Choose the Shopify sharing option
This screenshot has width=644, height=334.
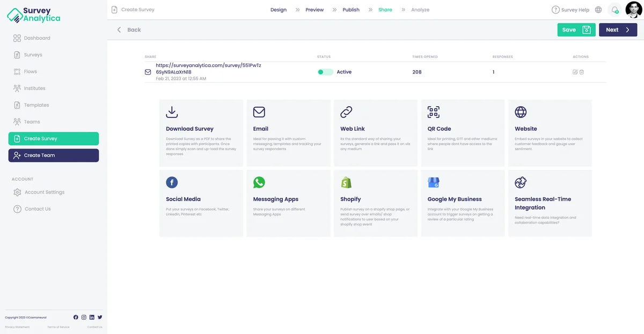375,203
